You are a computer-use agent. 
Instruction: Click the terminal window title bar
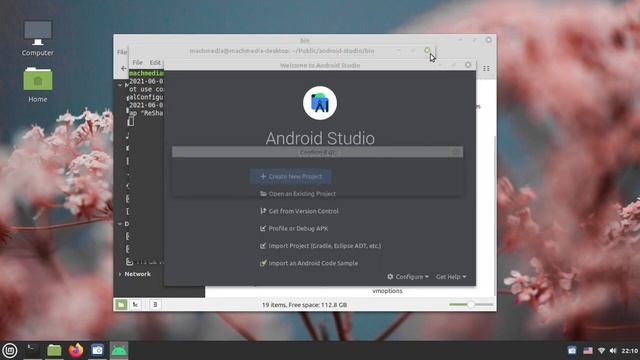(282, 51)
